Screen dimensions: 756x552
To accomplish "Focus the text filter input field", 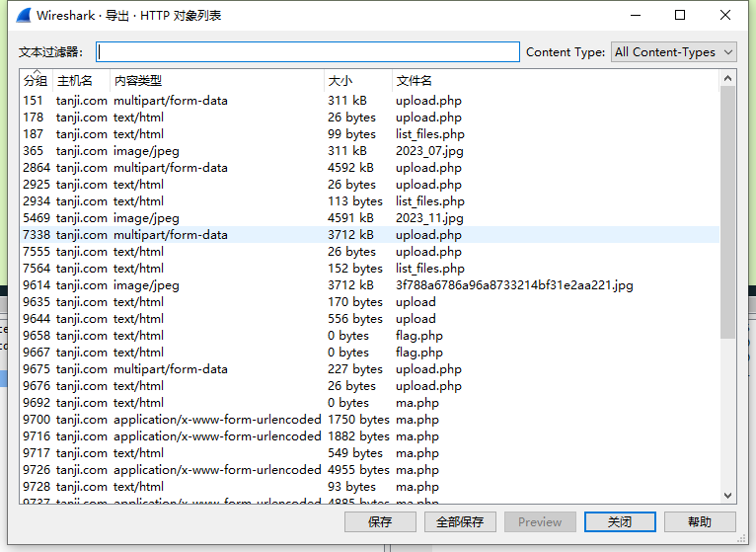I will tap(308, 52).
